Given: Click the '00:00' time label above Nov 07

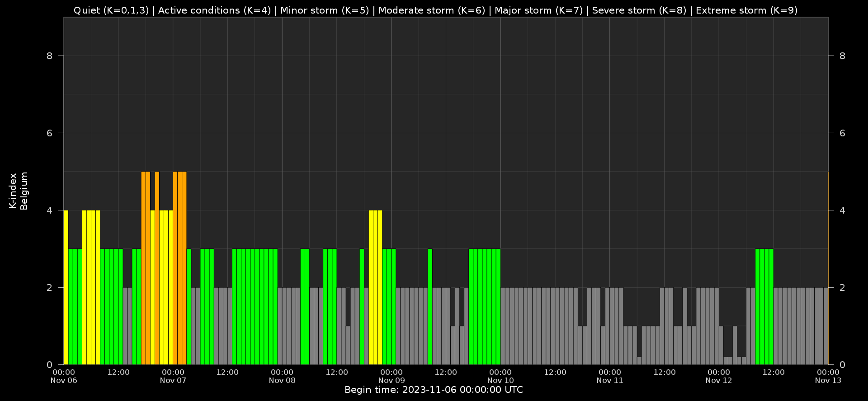Looking at the screenshot, I should point(173,372).
